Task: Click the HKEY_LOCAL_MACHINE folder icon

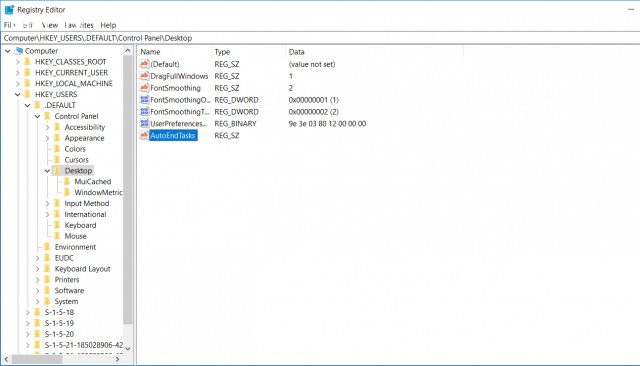Action: click(27, 83)
